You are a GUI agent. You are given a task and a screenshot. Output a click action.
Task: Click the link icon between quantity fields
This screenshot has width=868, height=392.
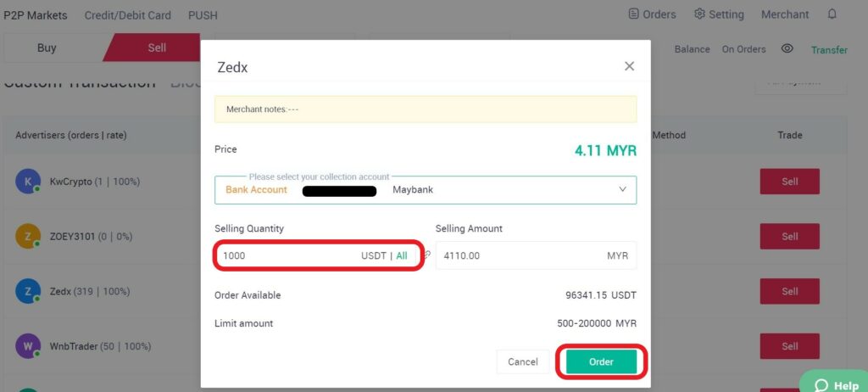pyautogui.click(x=428, y=255)
